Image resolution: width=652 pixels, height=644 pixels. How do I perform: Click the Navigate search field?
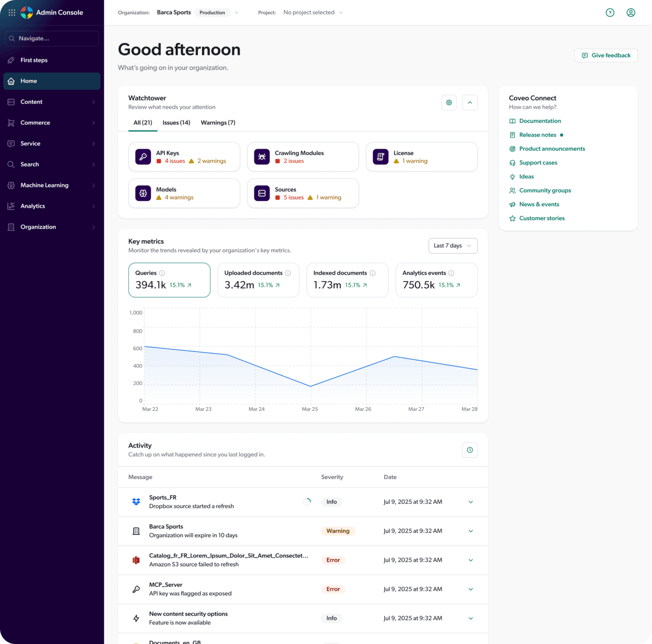pos(52,38)
